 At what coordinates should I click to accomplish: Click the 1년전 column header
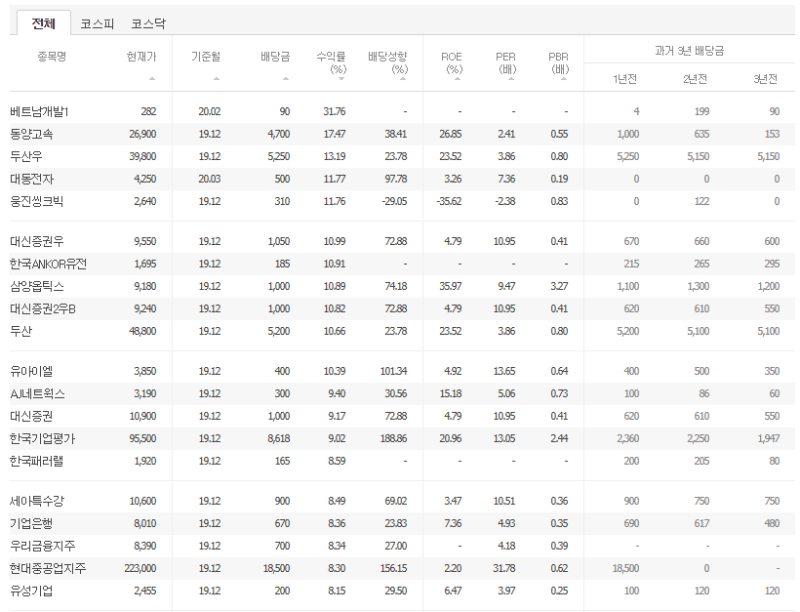tap(625, 79)
